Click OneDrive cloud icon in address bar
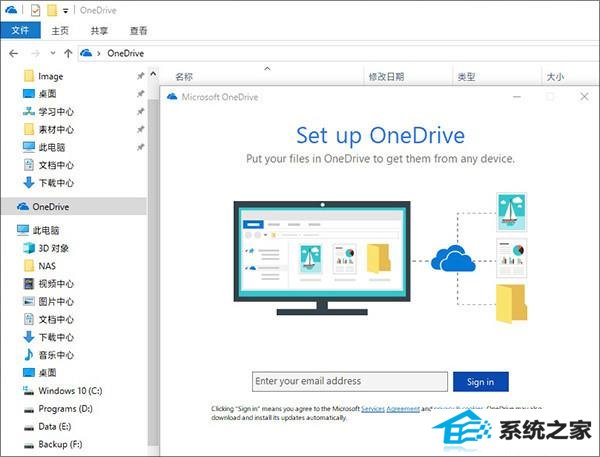The height and width of the screenshot is (457, 600). 86,53
